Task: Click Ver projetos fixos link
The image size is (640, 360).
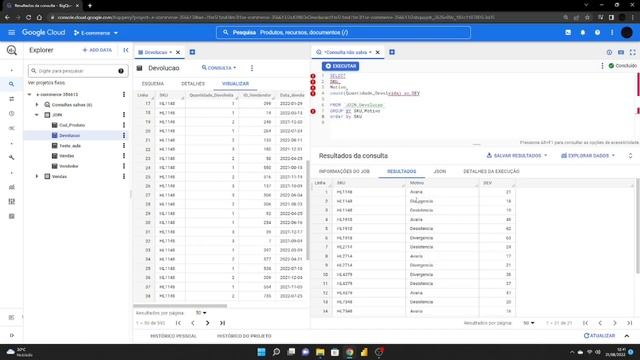Action: 46,82
